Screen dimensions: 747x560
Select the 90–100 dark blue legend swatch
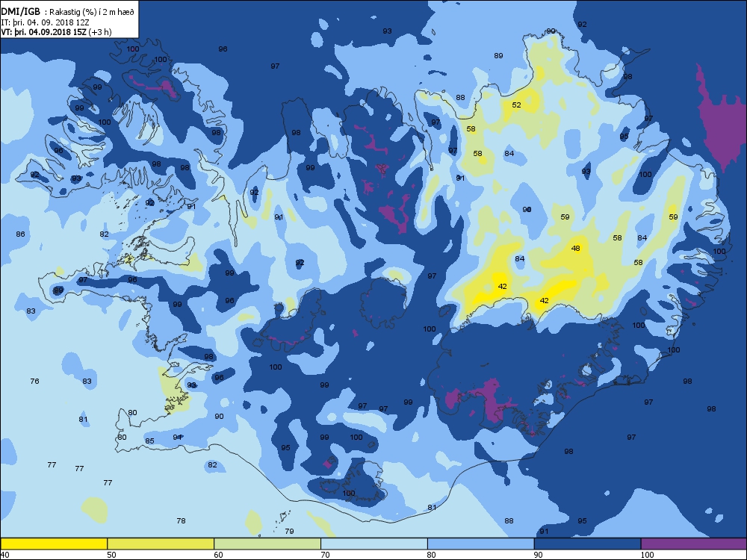click(x=587, y=544)
